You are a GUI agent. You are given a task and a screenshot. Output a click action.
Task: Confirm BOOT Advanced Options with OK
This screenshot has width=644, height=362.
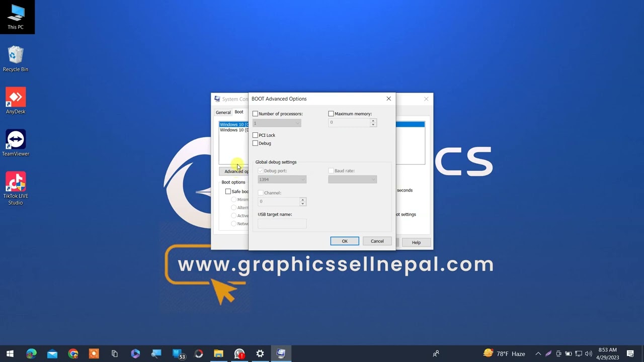345,241
